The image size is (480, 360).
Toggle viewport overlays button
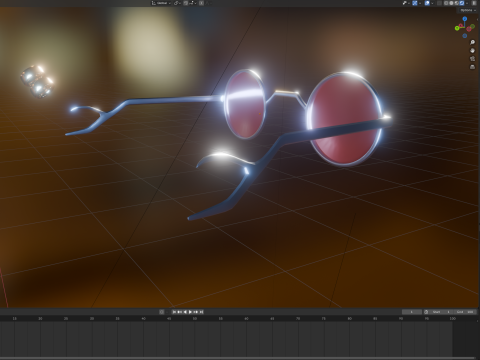(x=427, y=3)
